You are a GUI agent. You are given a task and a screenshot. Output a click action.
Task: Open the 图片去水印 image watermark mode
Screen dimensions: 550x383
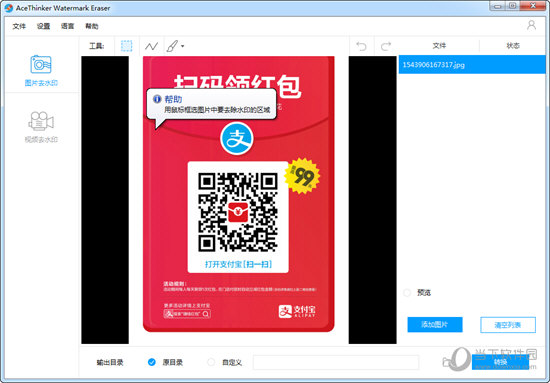pyautogui.click(x=41, y=70)
